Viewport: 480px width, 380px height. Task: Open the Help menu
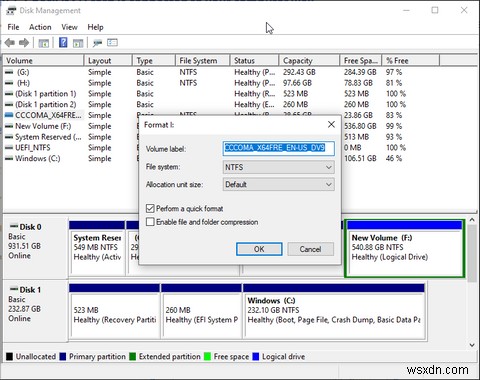coord(95,27)
